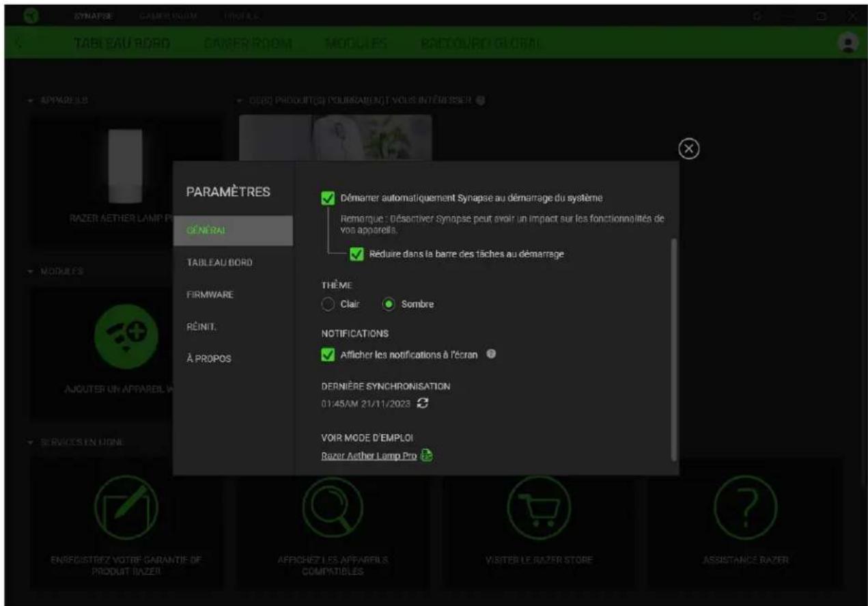Click the last sync time 01:45AM 21/11/2023
Screen dimensions: 868x606
(x=366, y=404)
